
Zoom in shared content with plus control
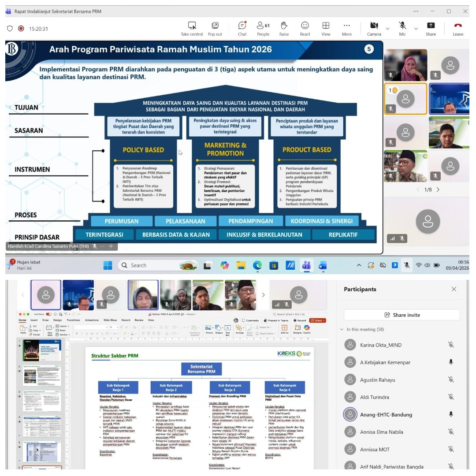click(x=111, y=246)
